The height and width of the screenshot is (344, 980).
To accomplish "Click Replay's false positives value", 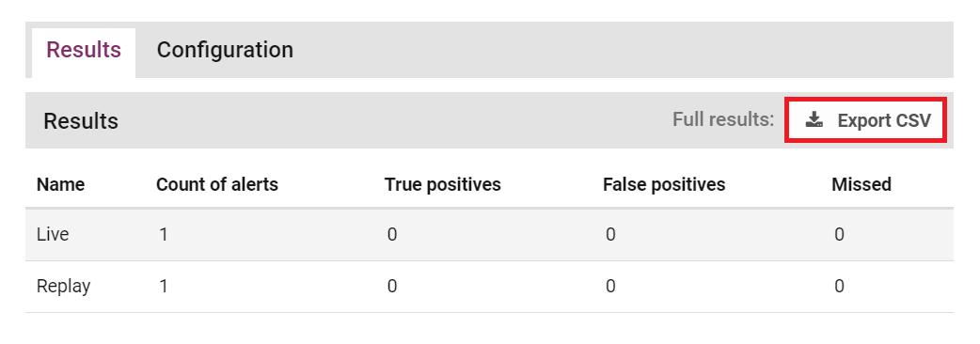I will pyautogui.click(x=610, y=287).
